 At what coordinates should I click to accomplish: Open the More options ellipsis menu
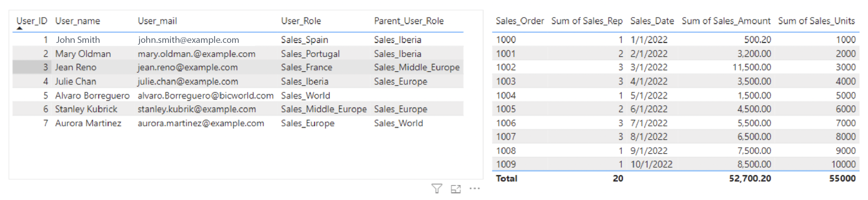coord(475,189)
